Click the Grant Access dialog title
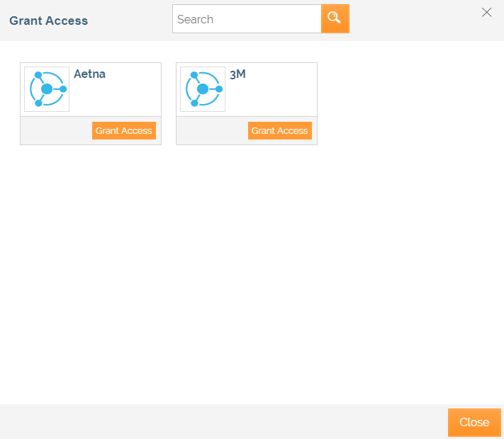The height and width of the screenshot is (439, 504). (x=48, y=21)
